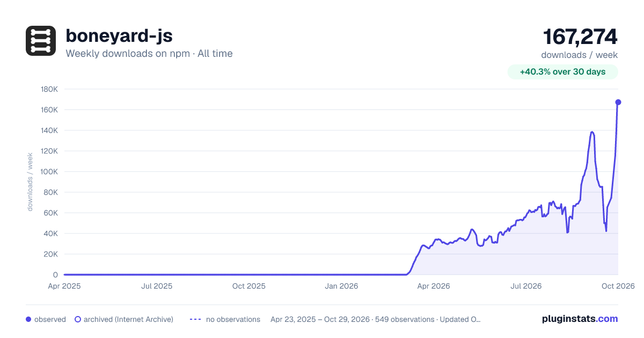The width and height of the screenshot is (644, 338).
Task: Click the Jul 2026 x-axis label
Action: click(x=525, y=286)
